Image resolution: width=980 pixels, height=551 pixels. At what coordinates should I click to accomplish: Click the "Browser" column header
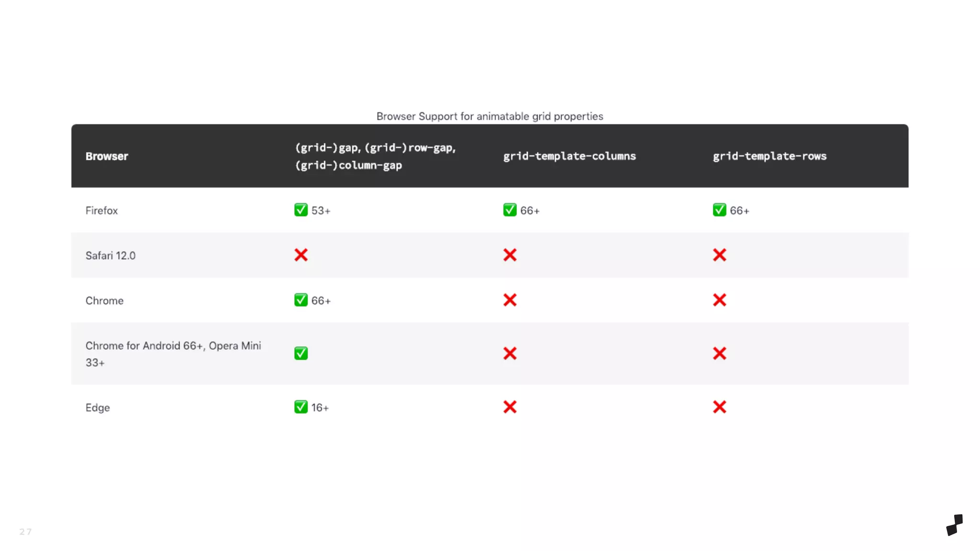(107, 156)
